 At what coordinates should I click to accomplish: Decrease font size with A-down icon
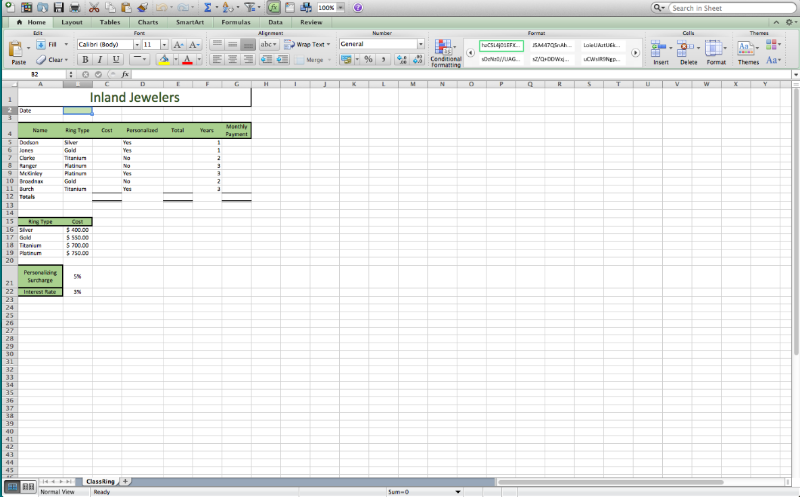194,44
